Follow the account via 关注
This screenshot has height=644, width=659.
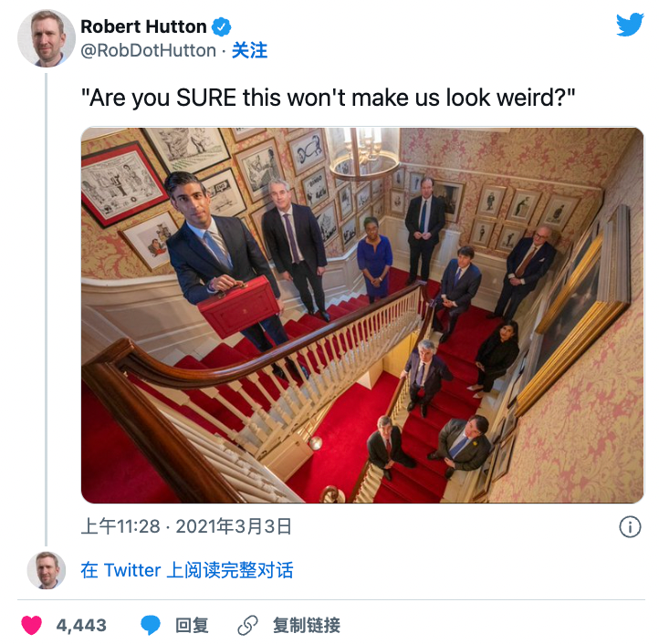coord(249,50)
